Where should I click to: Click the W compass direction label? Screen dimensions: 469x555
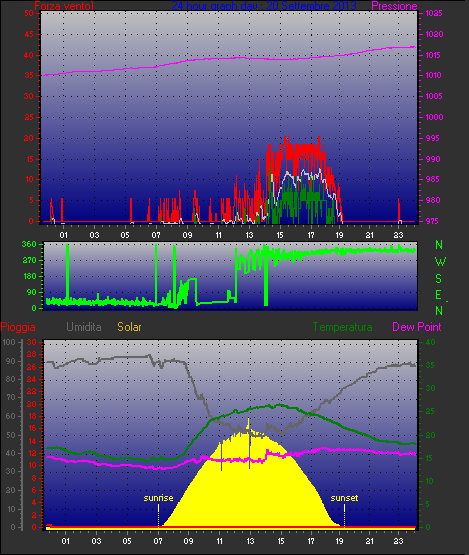[440, 262]
